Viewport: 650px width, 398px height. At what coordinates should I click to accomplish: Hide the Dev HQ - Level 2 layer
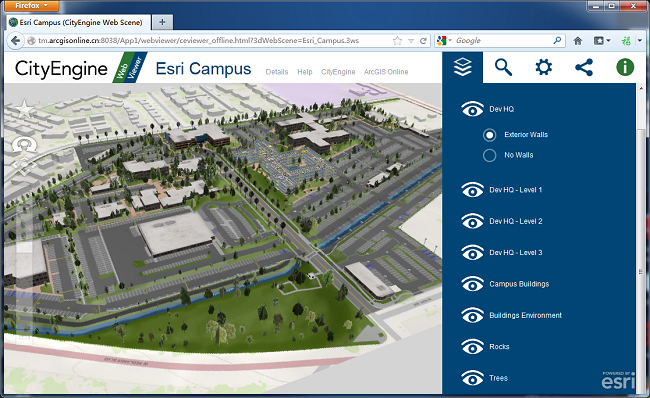tap(472, 221)
